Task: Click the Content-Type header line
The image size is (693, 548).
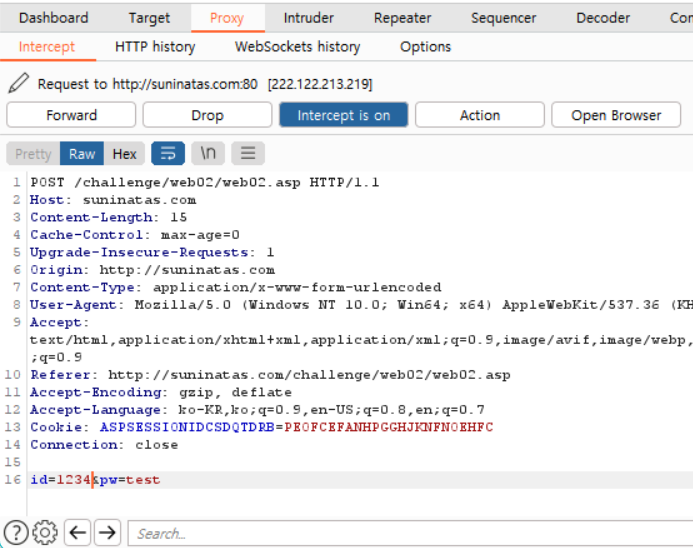Action: (236, 287)
